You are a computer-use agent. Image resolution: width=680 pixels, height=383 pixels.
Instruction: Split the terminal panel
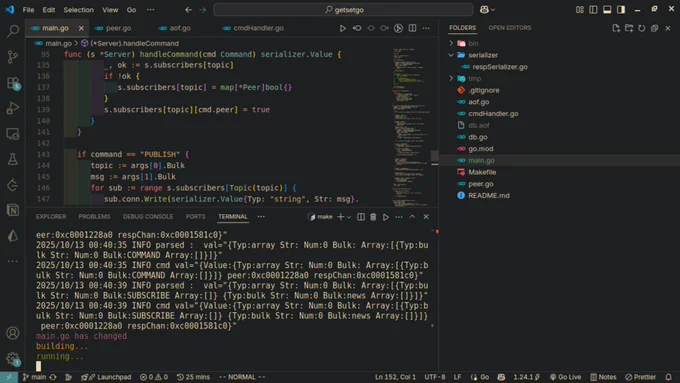361,216
